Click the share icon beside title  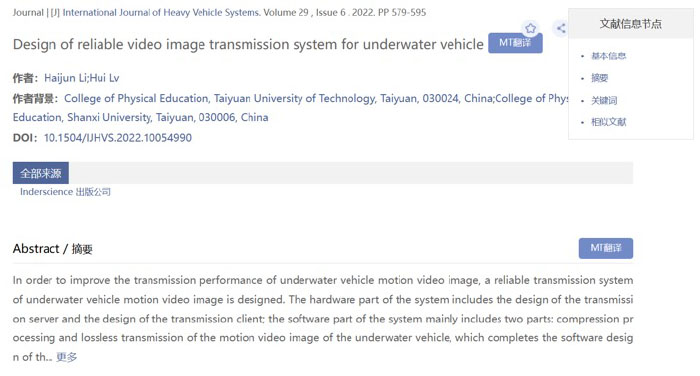coord(561,29)
